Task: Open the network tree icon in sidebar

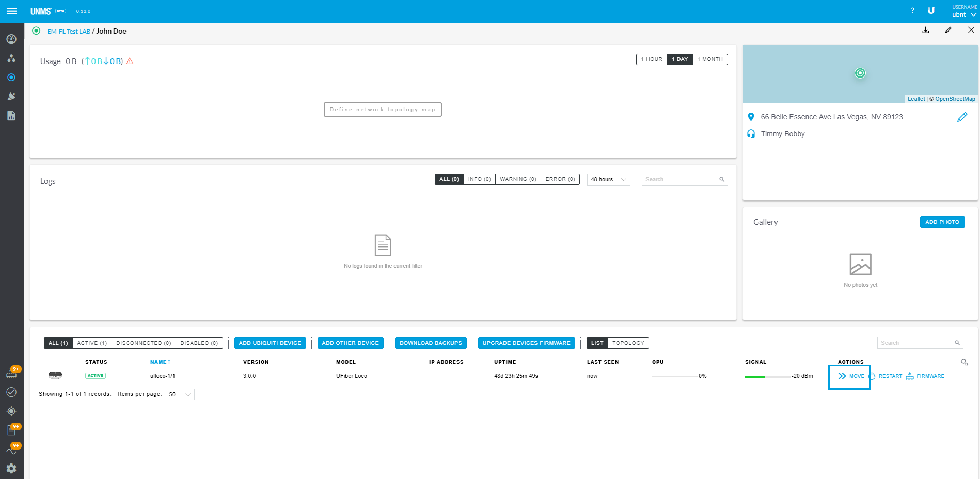Action: [11, 58]
